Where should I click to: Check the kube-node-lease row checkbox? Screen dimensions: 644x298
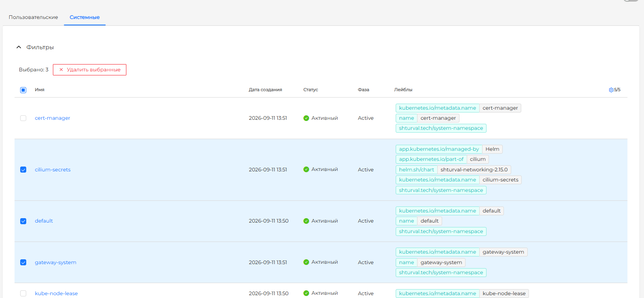23,294
